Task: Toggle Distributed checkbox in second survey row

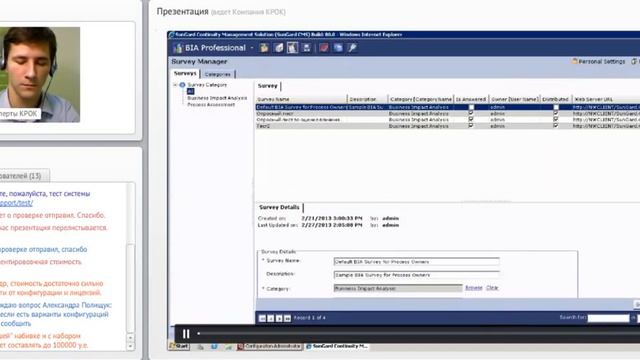Action: [x=556, y=113]
